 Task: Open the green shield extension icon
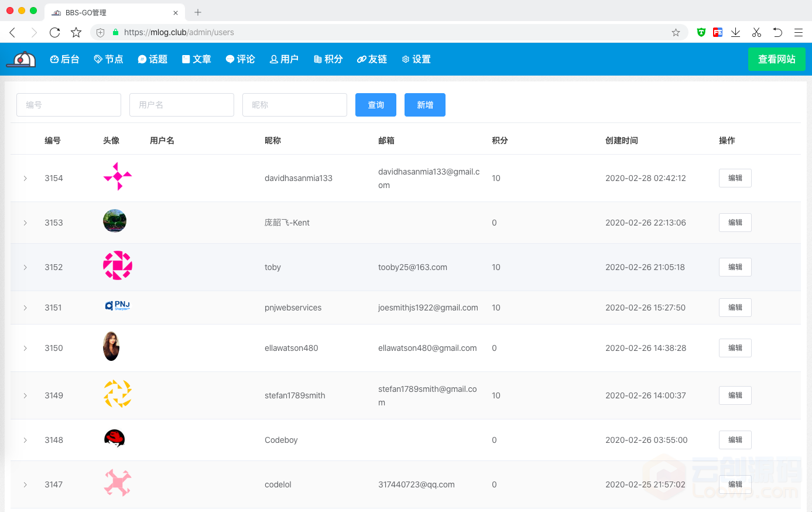tap(701, 32)
